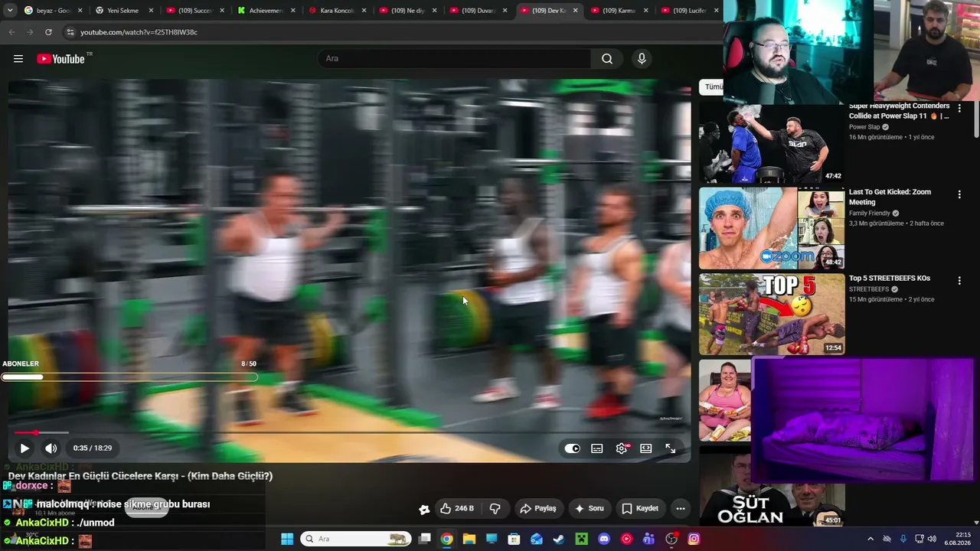
Task: Open options menu for STREETBEEFS video
Action: click(959, 281)
